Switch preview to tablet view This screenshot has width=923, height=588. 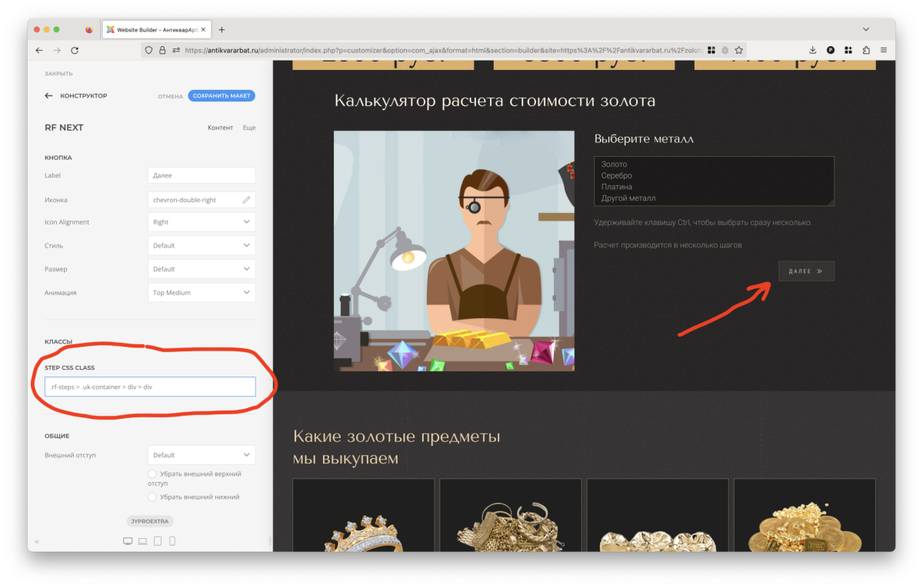pos(158,541)
